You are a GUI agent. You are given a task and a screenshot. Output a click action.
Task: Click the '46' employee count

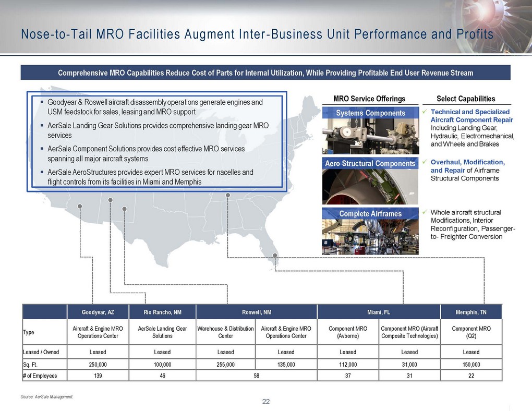[162, 376]
